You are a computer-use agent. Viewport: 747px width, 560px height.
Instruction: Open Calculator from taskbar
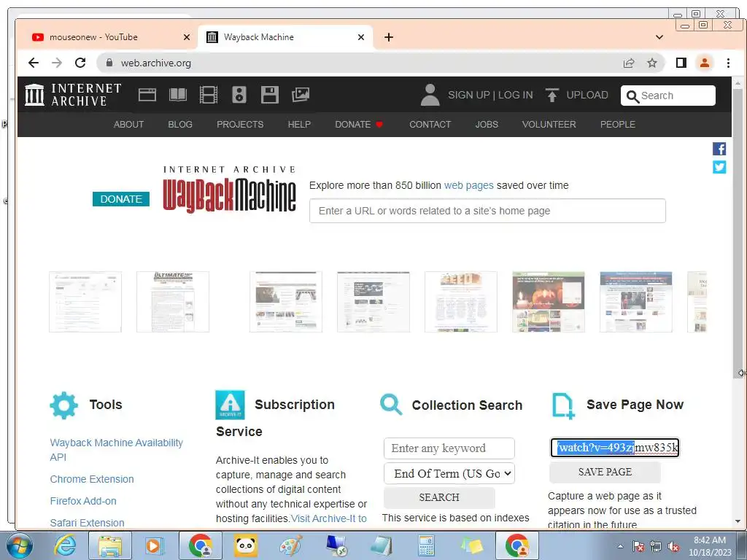point(426,545)
